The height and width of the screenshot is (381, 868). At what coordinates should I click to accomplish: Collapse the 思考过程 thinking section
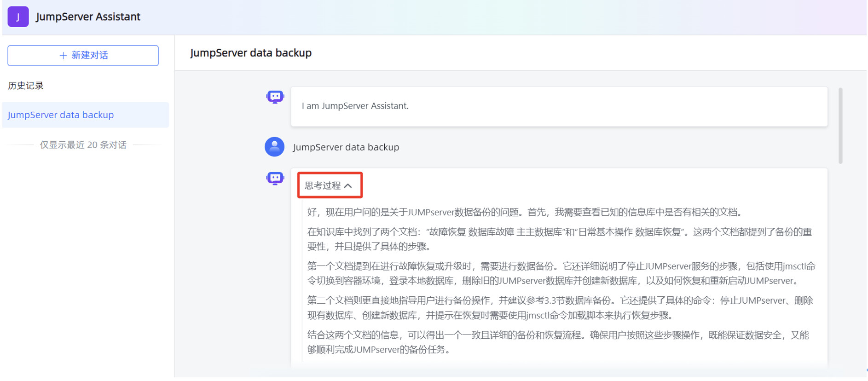[x=330, y=185]
